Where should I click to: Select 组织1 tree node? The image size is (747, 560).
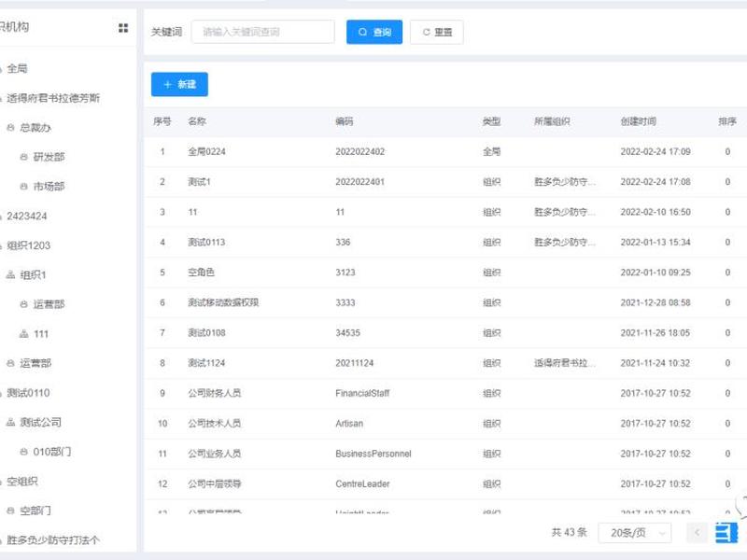click(33, 274)
